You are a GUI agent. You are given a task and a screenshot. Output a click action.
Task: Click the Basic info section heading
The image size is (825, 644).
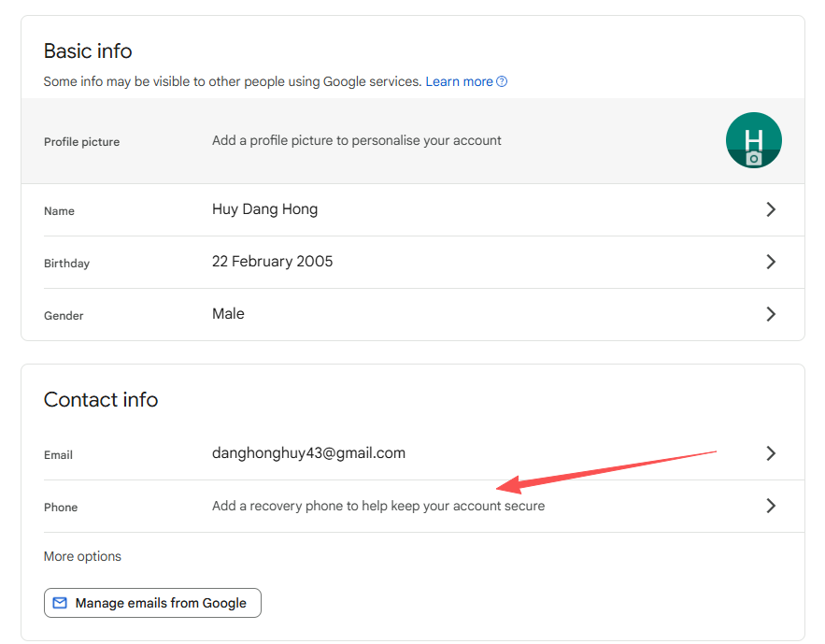coord(88,51)
